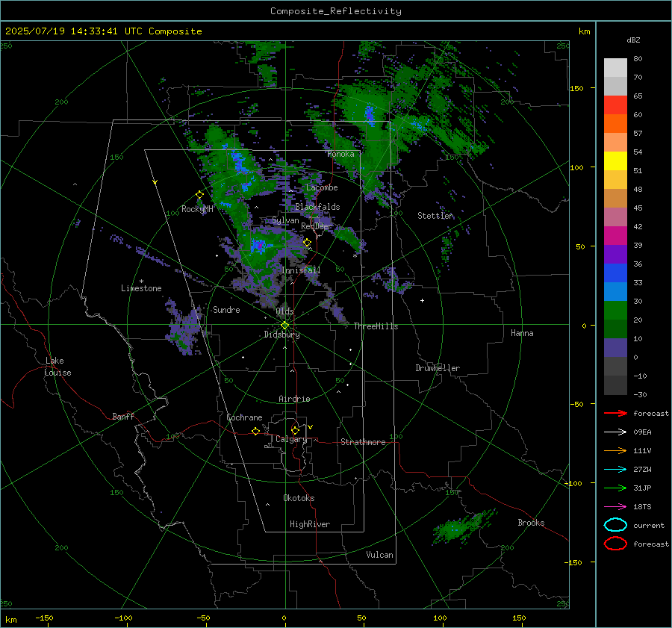Pick the red 60-65 dBZ swatch
The image size is (672, 628).
click(x=615, y=105)
